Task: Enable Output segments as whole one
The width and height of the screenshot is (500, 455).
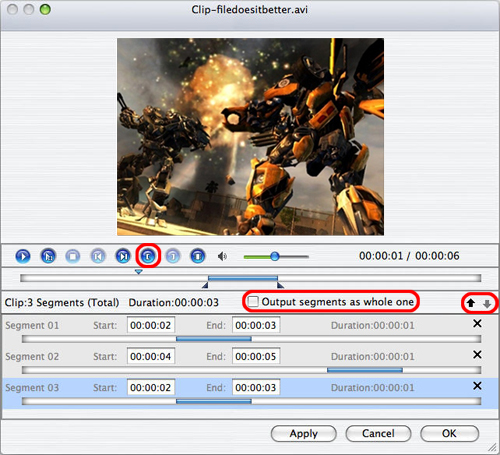Action: (x=253, y=302)
